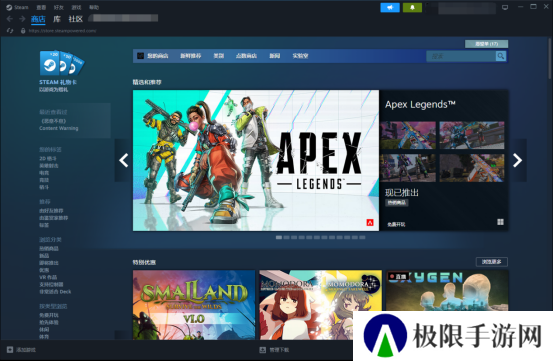Open the Steam gift cards image
553x361 pixels.
coord(62,63)
